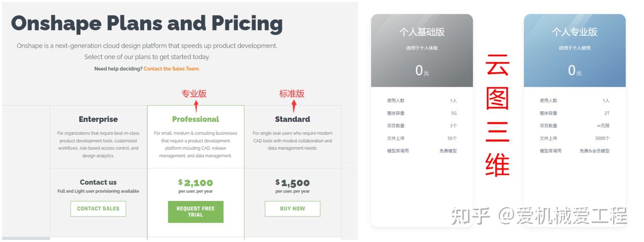Click the $1,500 Standard price
Screen dimensions: 644x242
[x=292, y=183]
